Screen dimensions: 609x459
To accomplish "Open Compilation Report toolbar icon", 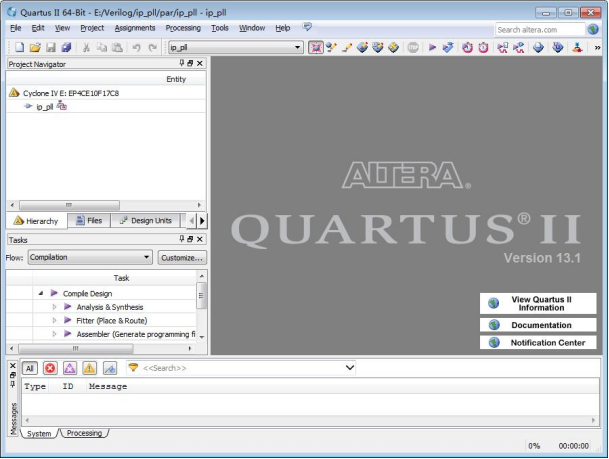I will pyautogui.click(x=538, y=47).
